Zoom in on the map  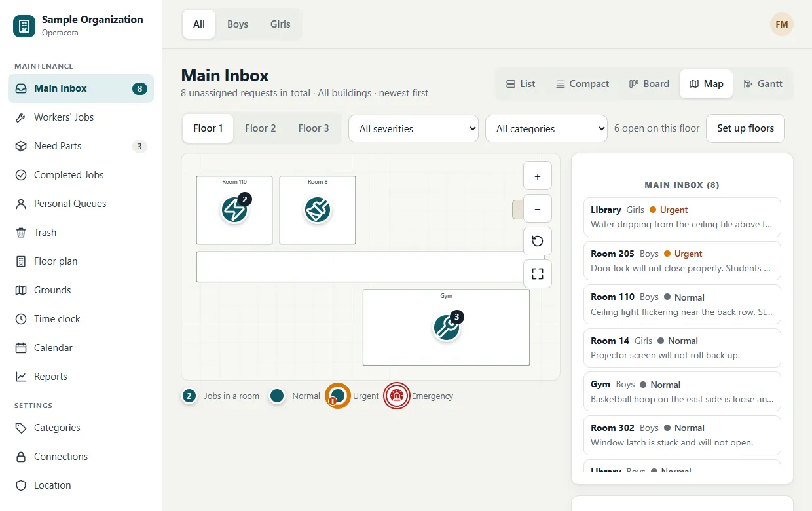(x=538, y=176)
